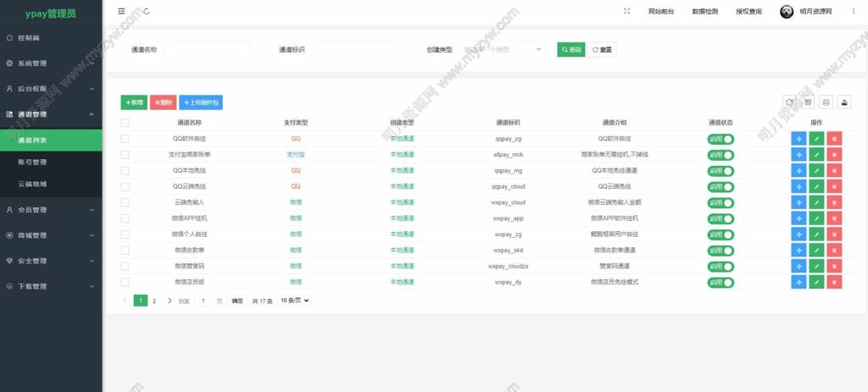Export the table data with the export icon
The height and width of the screenshot is (392, 868).
click(844, 102)
